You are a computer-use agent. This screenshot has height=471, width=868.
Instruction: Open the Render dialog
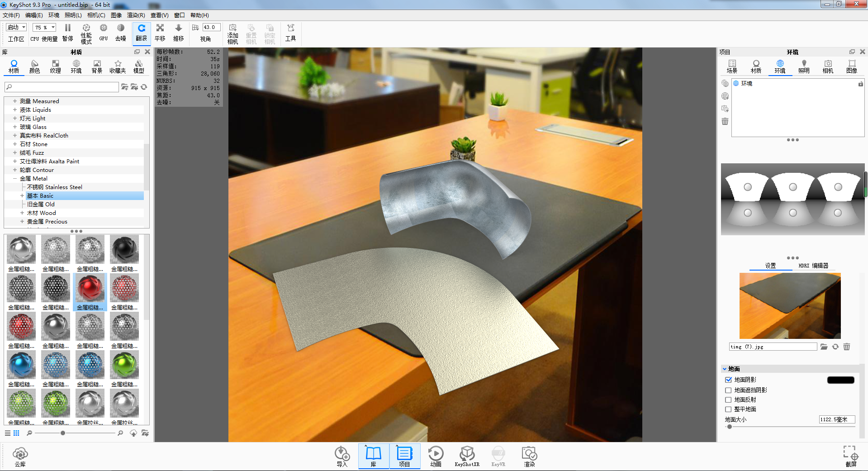click(x=529, y=457)
